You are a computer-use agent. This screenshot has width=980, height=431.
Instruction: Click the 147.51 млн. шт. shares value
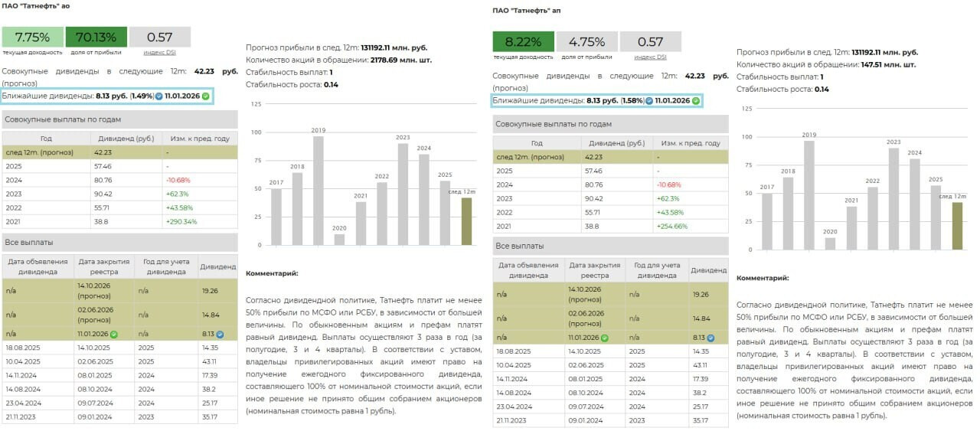[x=888, y=64]
